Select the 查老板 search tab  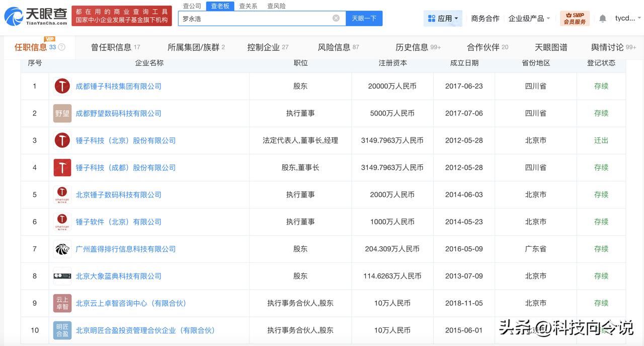[220, 6]
